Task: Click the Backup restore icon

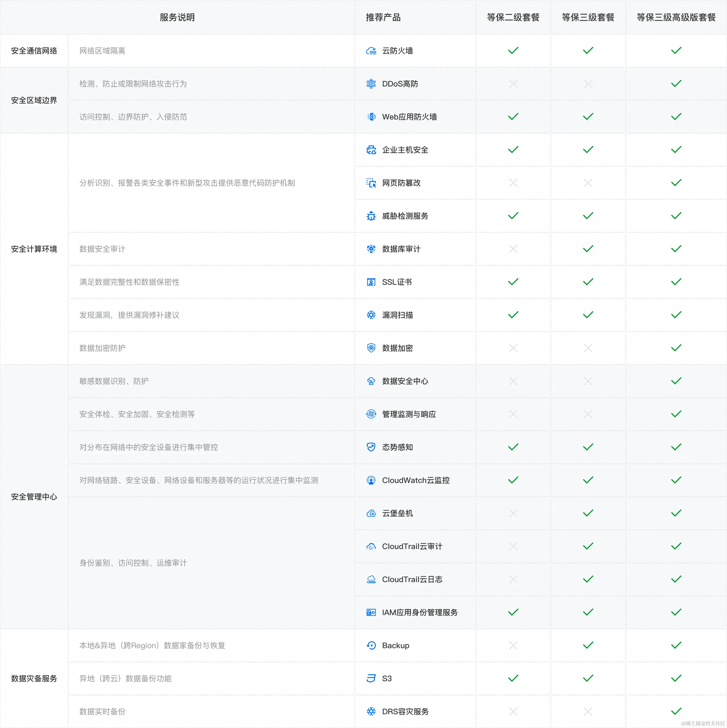Action: (371, 645)
